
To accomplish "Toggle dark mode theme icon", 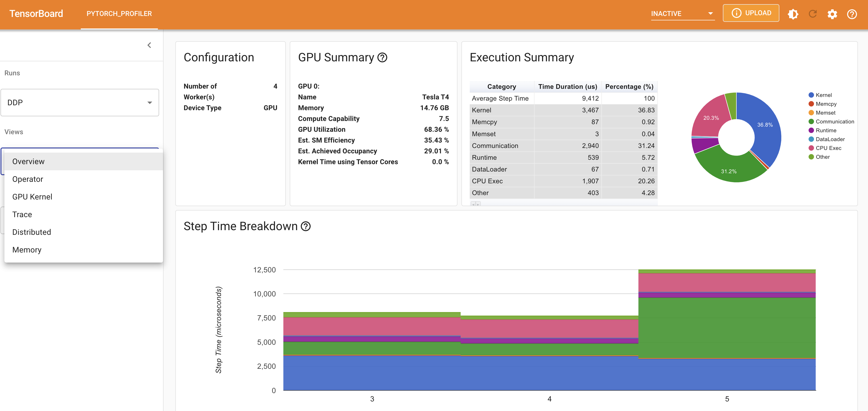I will (793, 14).
